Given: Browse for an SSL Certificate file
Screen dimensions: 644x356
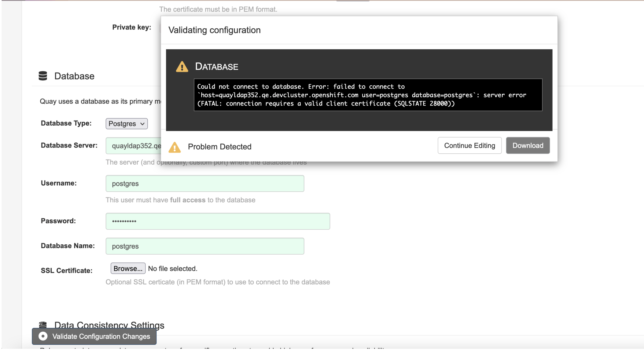Looking at the screenshot, I should pyautogui.click(x=128, y=268).
